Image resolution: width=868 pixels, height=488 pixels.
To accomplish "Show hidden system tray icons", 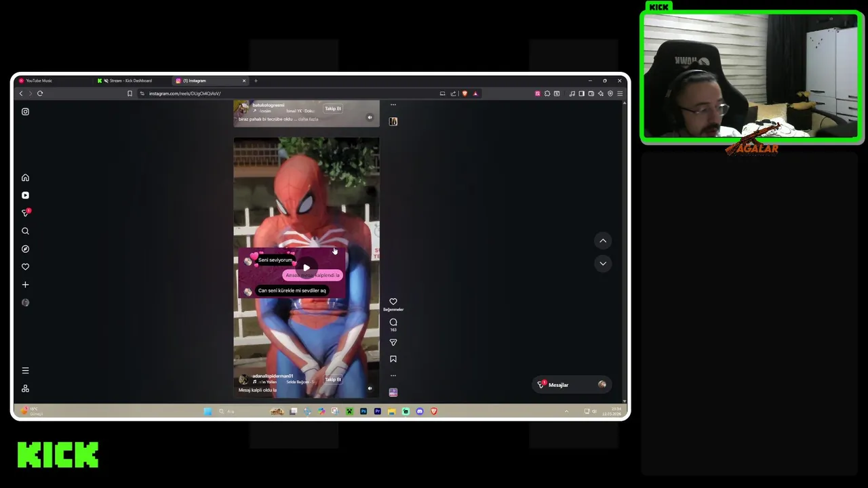I will (566, 411).
